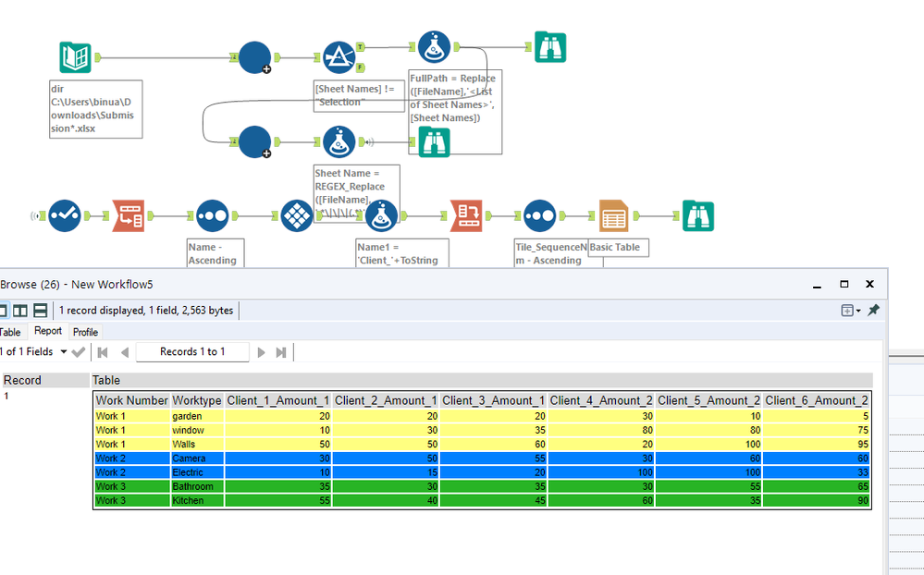Screen dimensions: 924x575
Task: Click the 'Camera' worktype cell
Action: tap(197, 459)
